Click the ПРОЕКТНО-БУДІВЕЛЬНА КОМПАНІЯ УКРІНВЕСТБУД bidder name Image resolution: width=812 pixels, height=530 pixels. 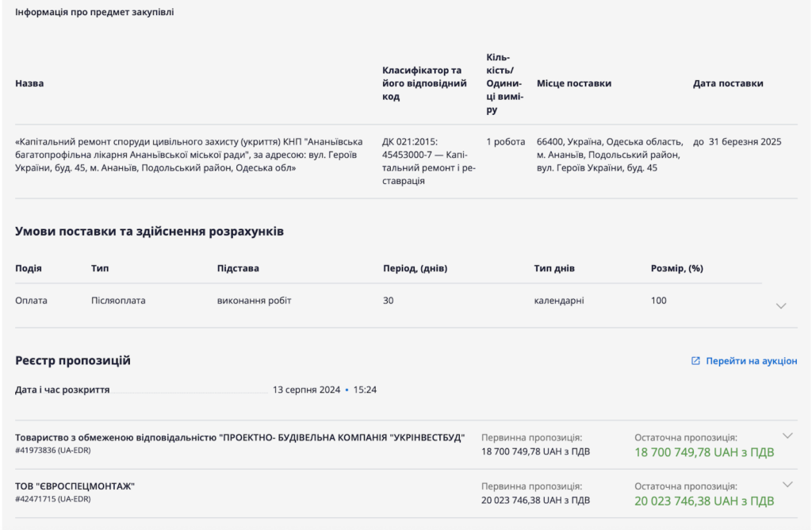[239, 437]
